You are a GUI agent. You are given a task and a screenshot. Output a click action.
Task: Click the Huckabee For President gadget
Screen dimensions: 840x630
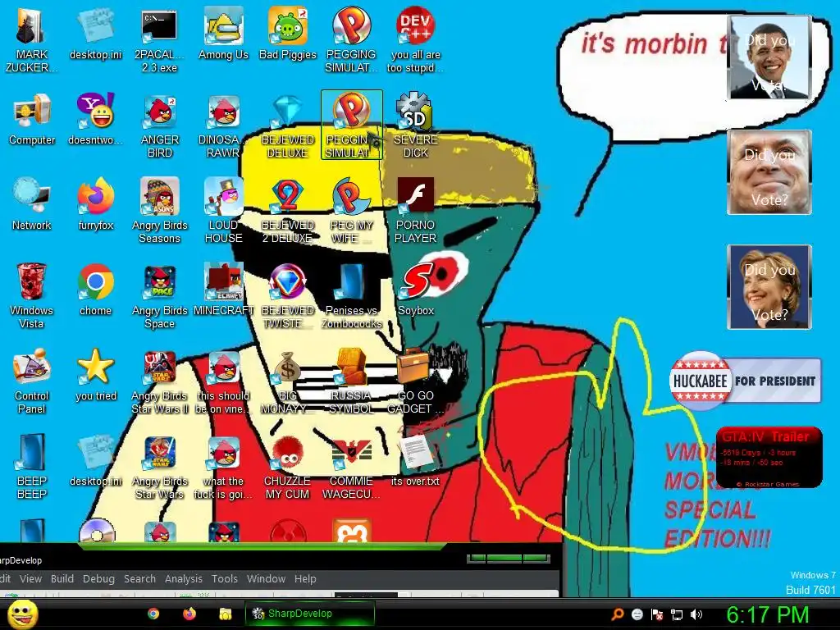coord(745,381)
